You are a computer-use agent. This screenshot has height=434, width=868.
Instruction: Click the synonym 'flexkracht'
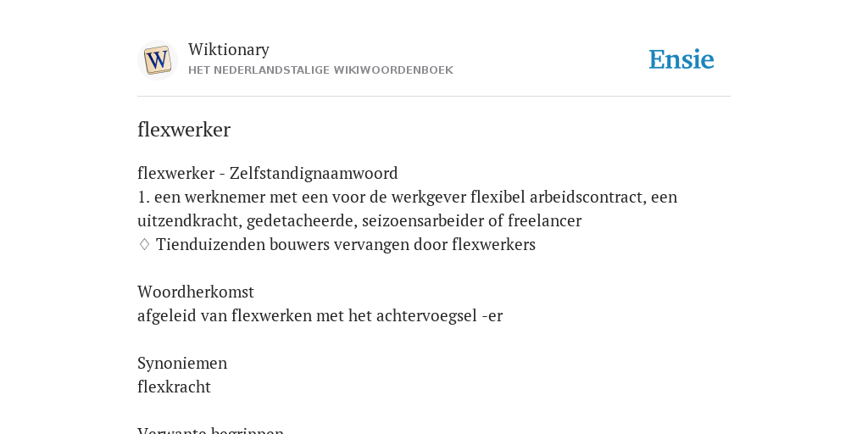tap(174, 387)
